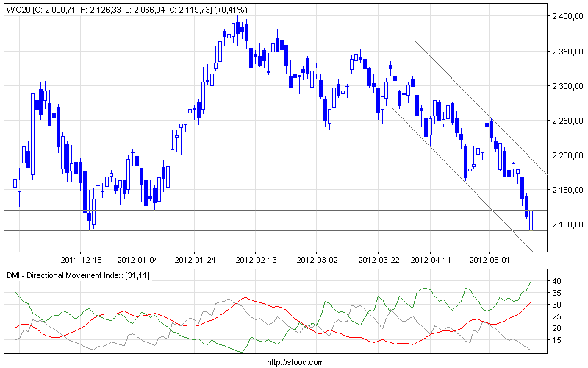Select the 2 300,00 price axis label
Image resolution: width=588 pixels, height=368 pixels.
tap(567, 86)
